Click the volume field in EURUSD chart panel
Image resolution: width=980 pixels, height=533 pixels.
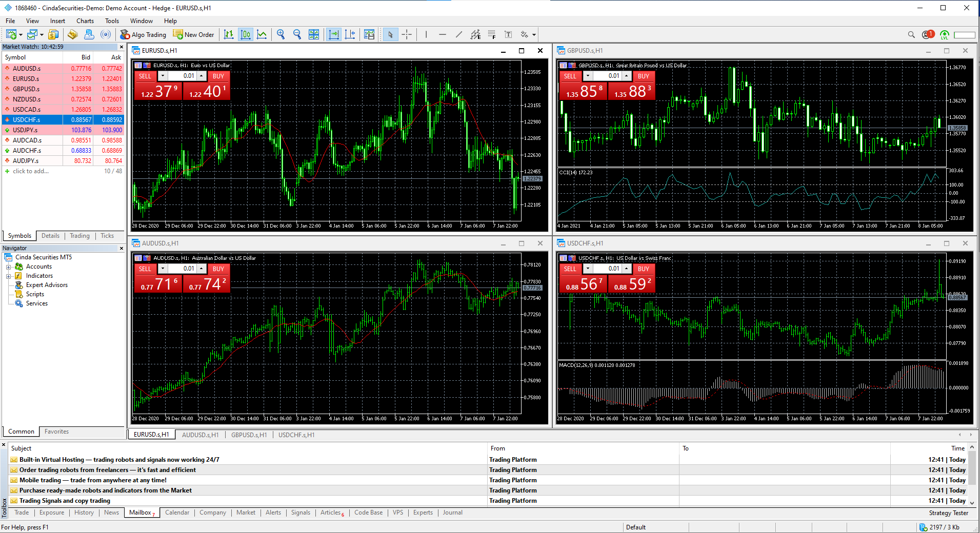pyautogui.click(x=182, y=76)
